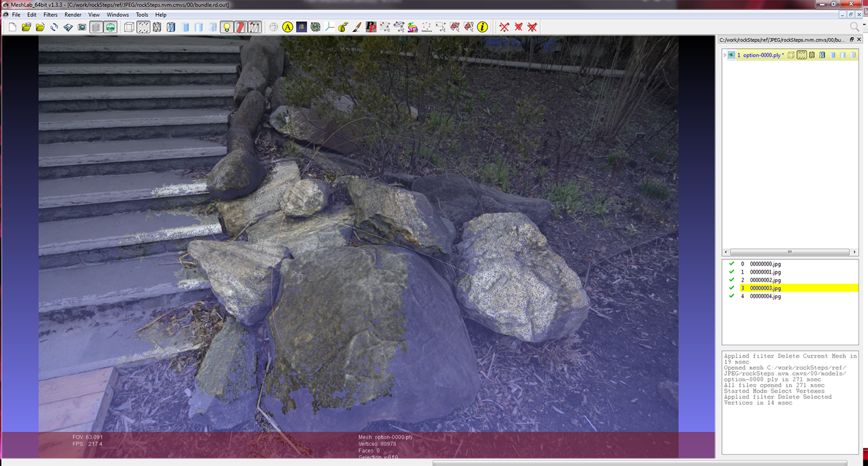Screen dimensions: 868x466
Task: Set layer row Bounding Box render icon
Action: (791, 55)
